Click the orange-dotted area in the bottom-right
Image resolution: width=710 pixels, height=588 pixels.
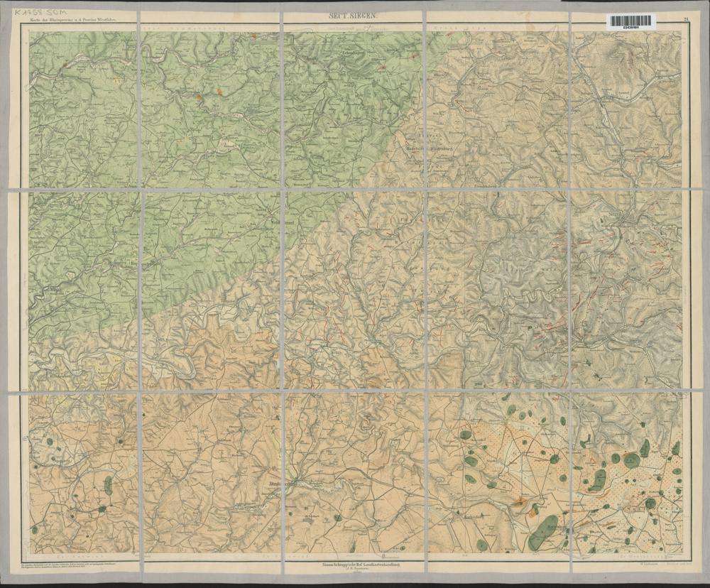pyautogui.click(x=639, y=490)
